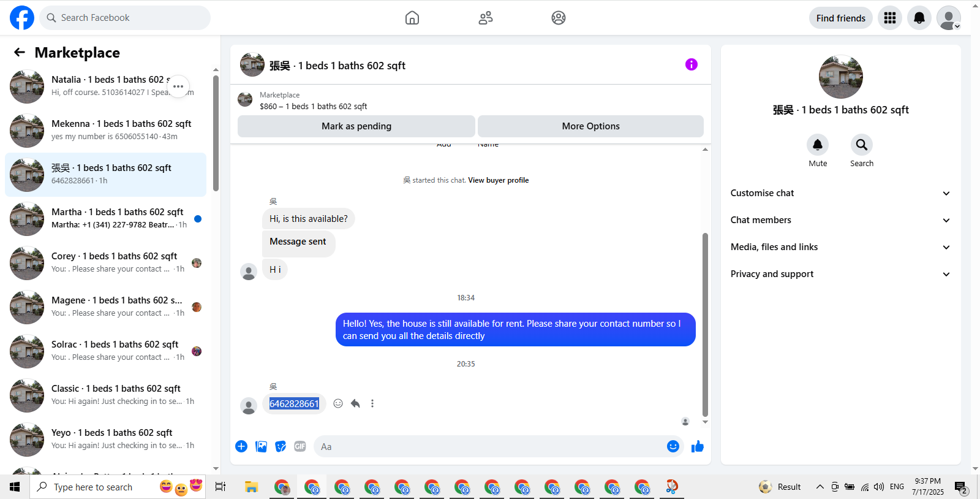Open Windows action center notifications

961,487
